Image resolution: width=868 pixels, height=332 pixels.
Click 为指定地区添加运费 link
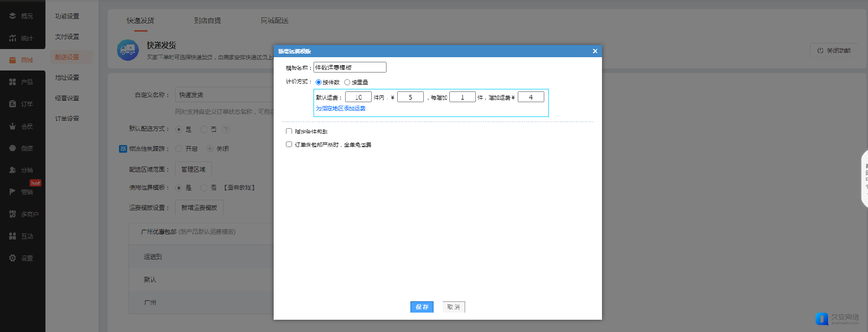point(341,108)
